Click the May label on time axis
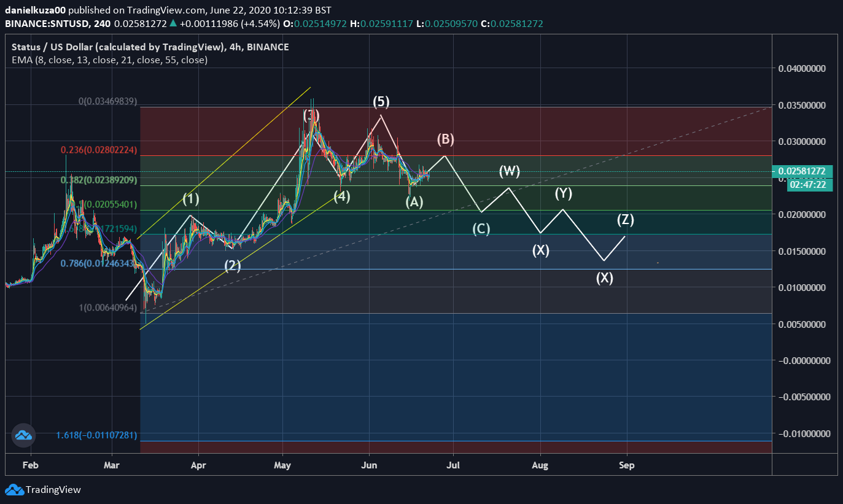The width and height of the screenshot is (843, 504). pyautogui.click(x=282, y=465)
